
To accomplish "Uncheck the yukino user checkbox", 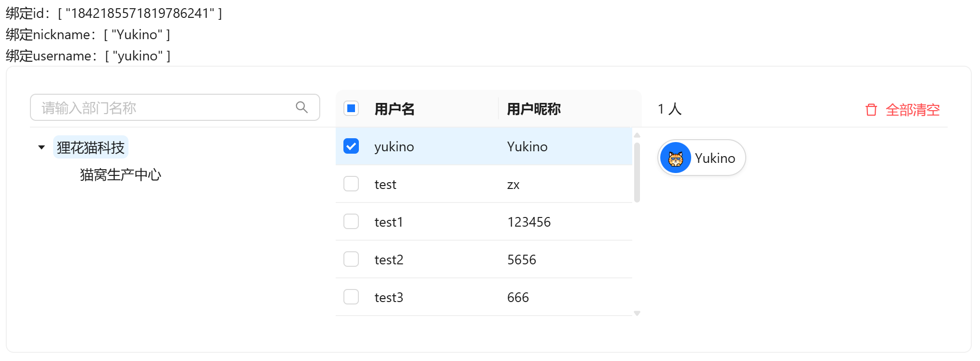I will point(351,146).
